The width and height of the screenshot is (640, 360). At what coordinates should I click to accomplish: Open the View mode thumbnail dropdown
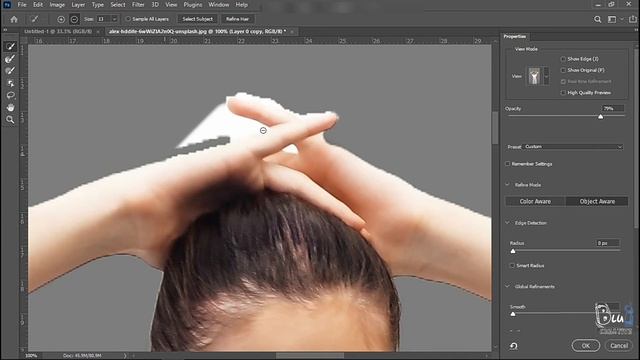pyautogui.click(x=546, y=76)
